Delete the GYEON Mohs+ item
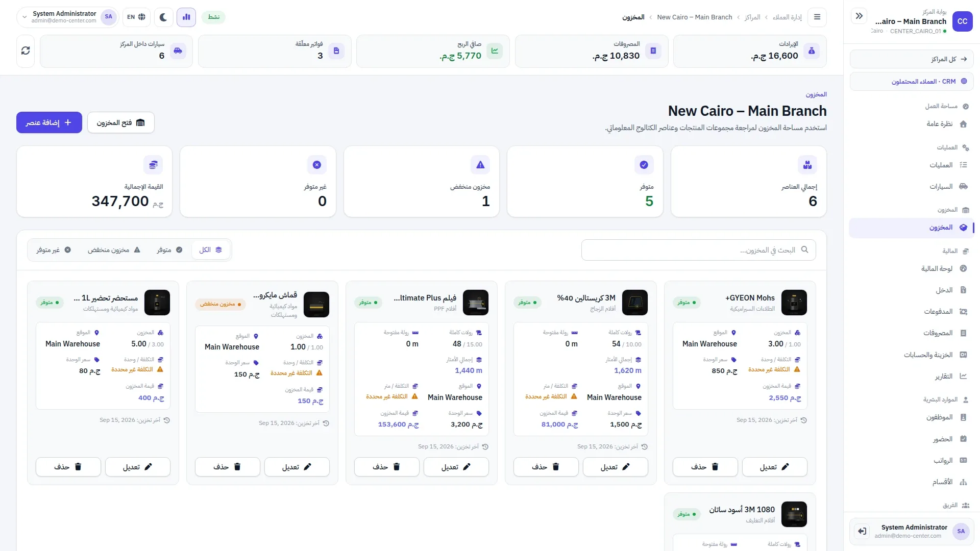This screenshot has height=551, width=980. point(705,467)
